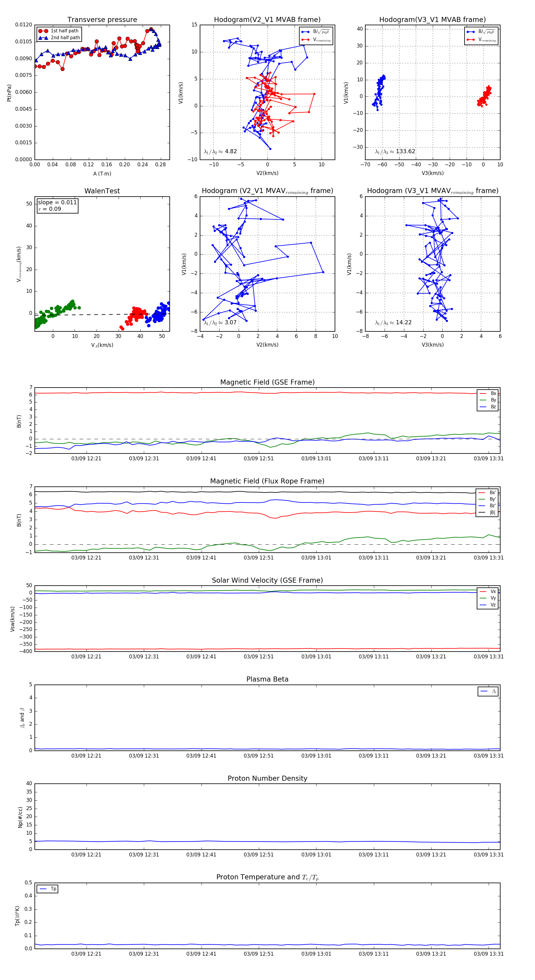535x980 pixels.
Task: Click the blue cluster in V3_V1 MVAB hodogram
Action: coord(379,92)
